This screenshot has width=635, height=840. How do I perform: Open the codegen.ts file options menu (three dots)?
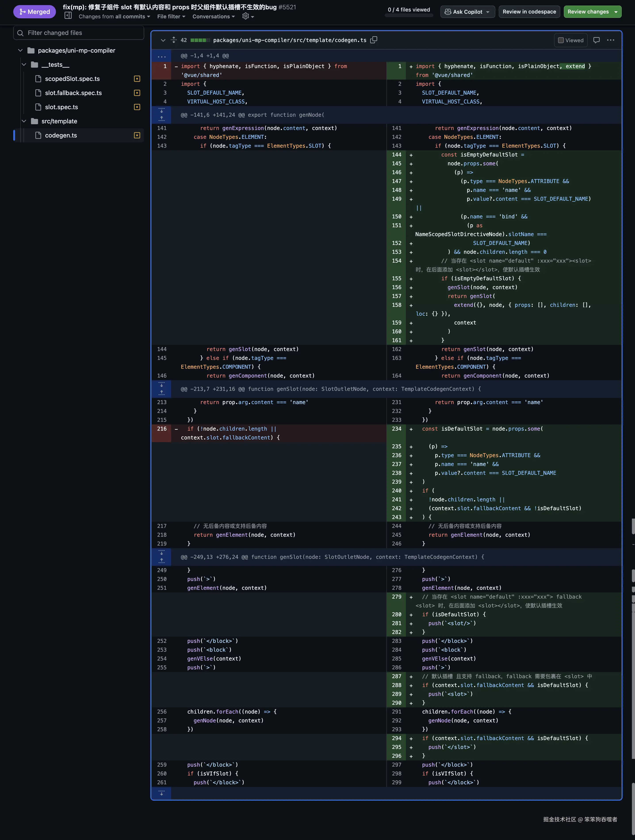tap(610, 40)
